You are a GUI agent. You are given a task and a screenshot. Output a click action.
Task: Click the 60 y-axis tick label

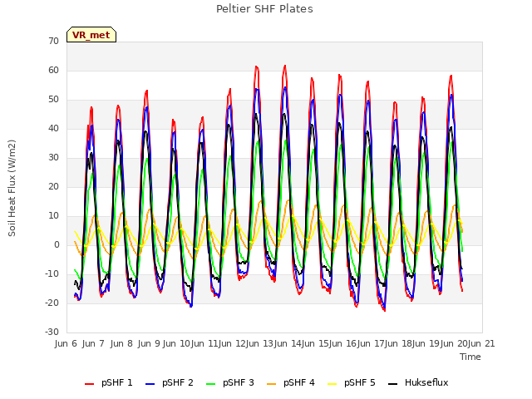point(53,70)
